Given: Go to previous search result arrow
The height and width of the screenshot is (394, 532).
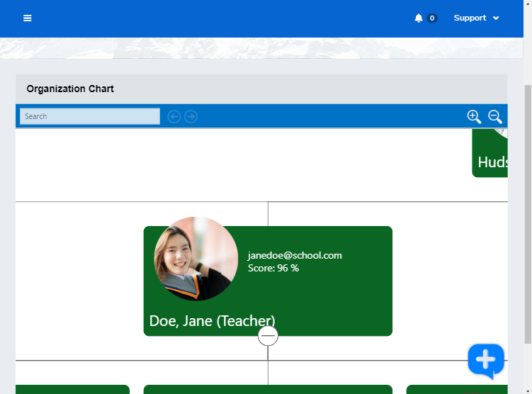Looking at the screenshot, I should (x=174, y=117).
